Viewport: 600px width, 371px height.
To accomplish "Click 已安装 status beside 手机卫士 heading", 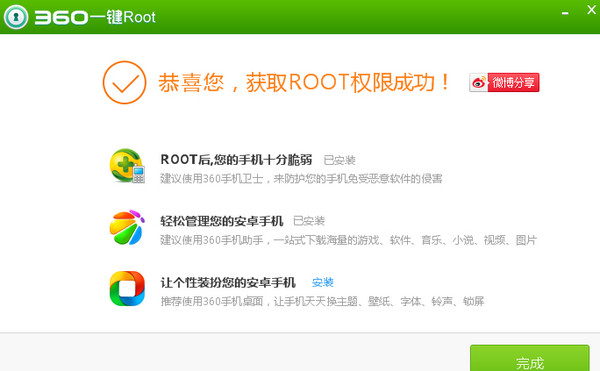I will coord(339,160).
